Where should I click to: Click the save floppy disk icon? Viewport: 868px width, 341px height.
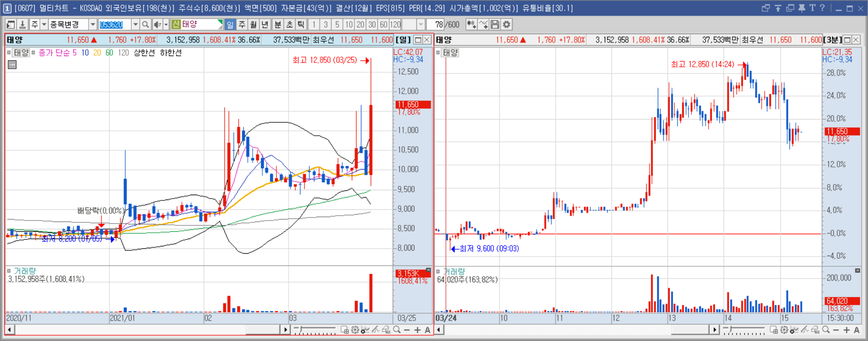point(495,24)
